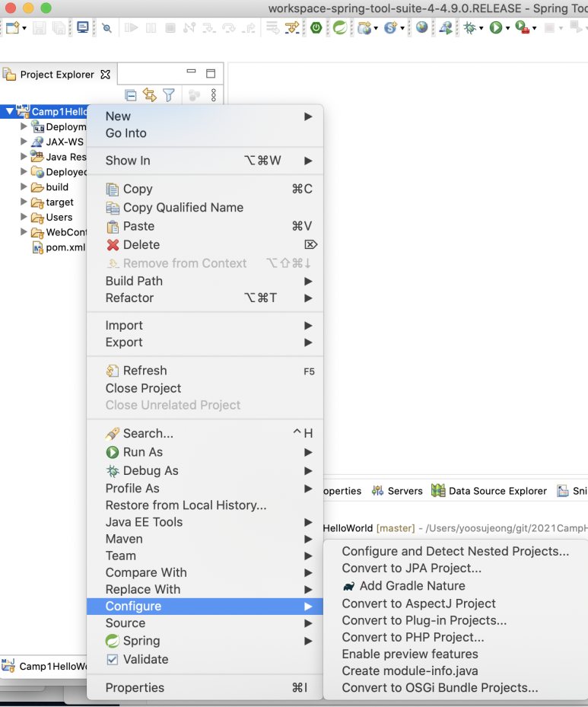
Task: Click the Step Over toolbar icon
Action: tap(229, 28)
